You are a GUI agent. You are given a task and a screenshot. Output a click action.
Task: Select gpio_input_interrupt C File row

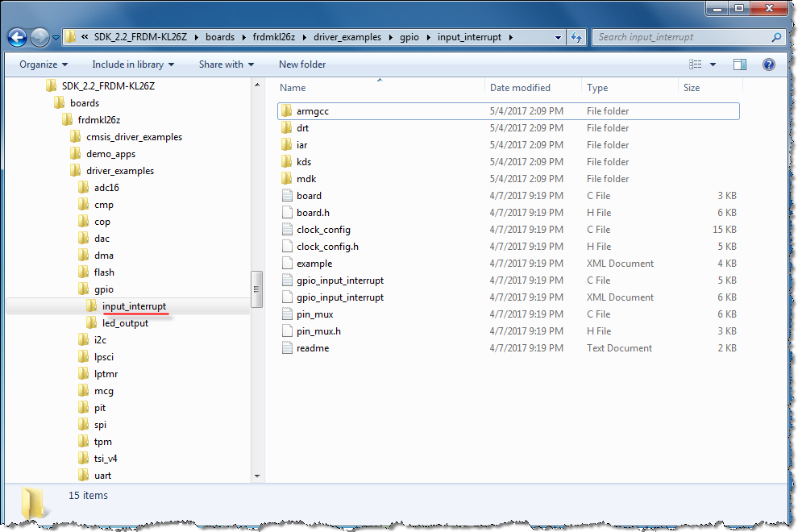click(x=509, y=281)
